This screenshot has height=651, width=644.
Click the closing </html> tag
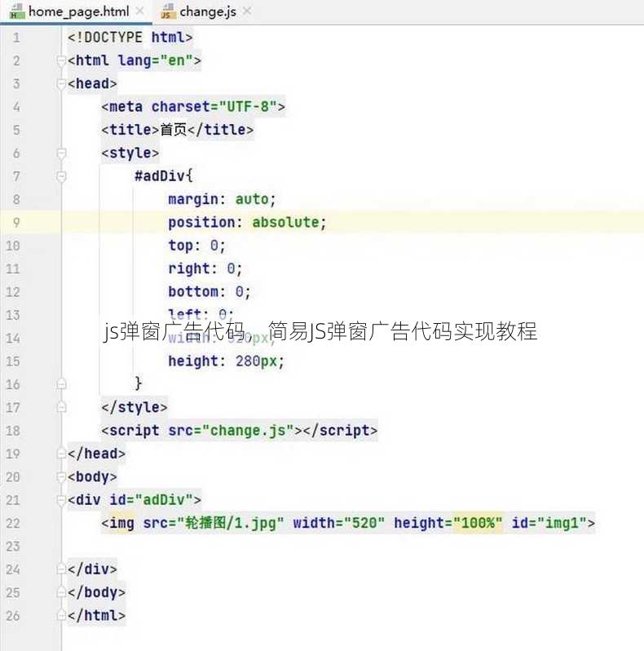click(96, 615)
